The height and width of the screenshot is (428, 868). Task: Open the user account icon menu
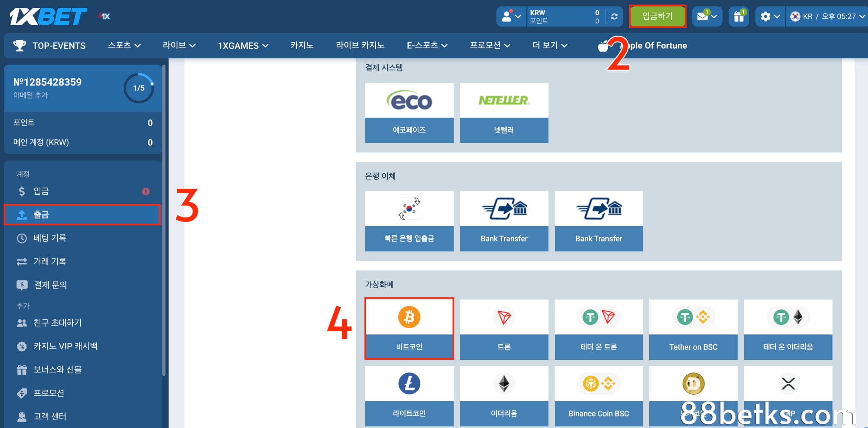click(511, 16)
